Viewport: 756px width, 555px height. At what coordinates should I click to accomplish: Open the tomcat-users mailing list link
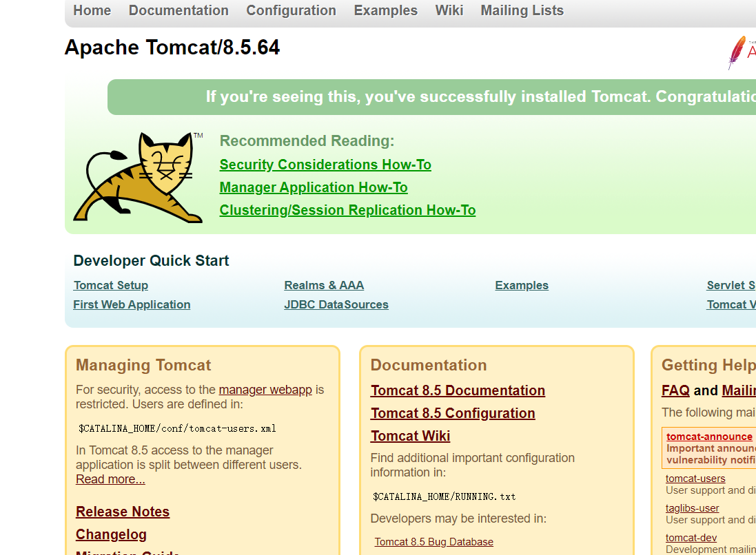click(695, 479)
